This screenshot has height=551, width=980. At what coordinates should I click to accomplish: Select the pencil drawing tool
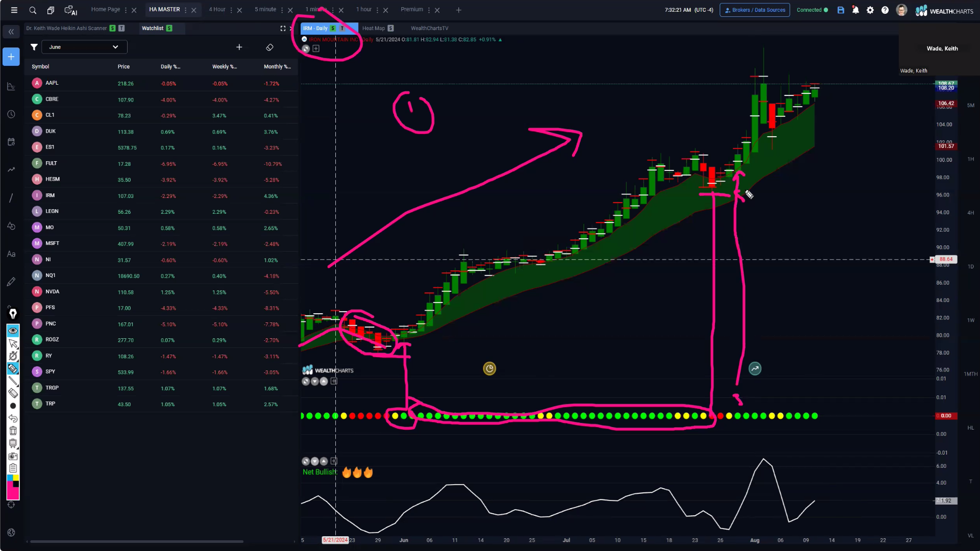[x=11, y=282]
